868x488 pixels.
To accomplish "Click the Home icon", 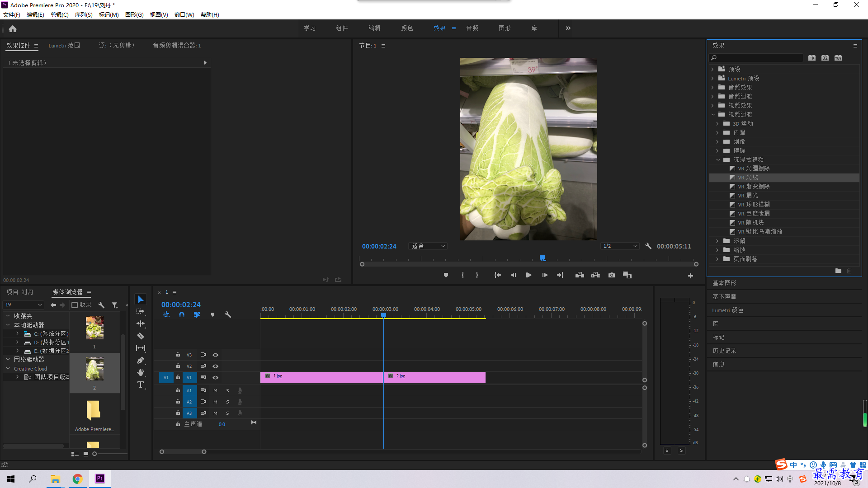I will (x=13, y=28).
